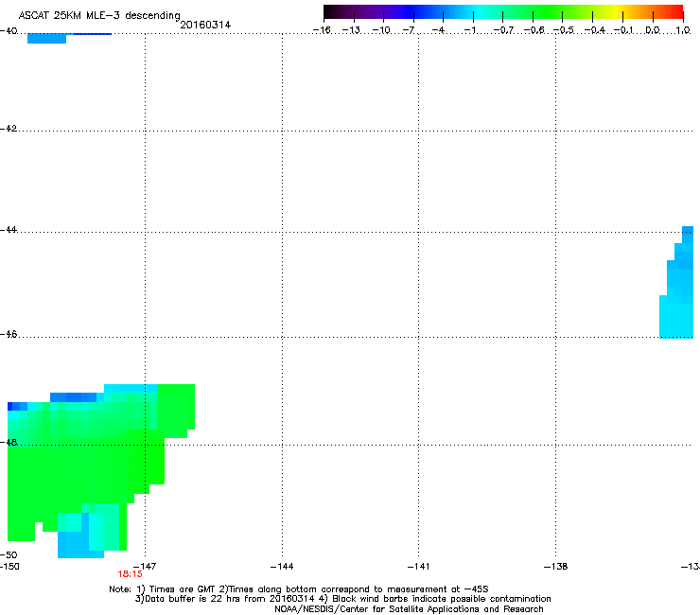
Task: Click the colorbar label '-13'
Action: pos(351,30)
